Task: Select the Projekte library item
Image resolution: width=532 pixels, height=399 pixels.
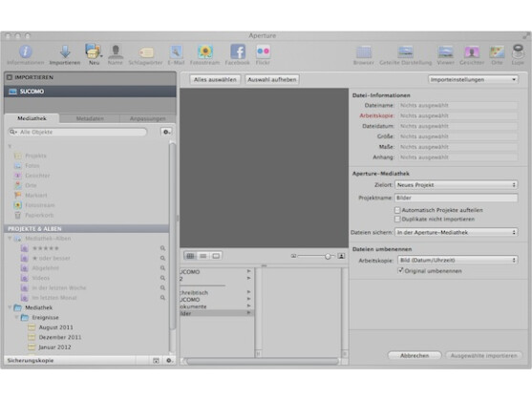Action: pyautogui.click(x=35, y=156)
